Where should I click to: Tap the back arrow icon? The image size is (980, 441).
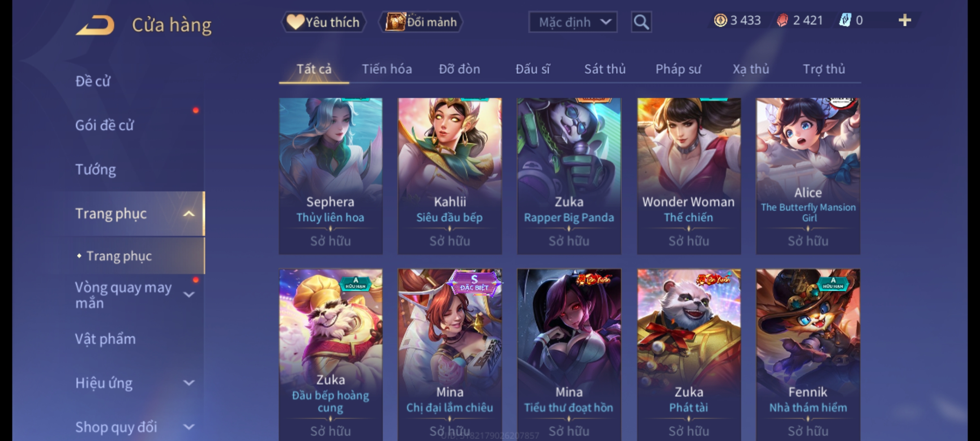click(95, 25)
